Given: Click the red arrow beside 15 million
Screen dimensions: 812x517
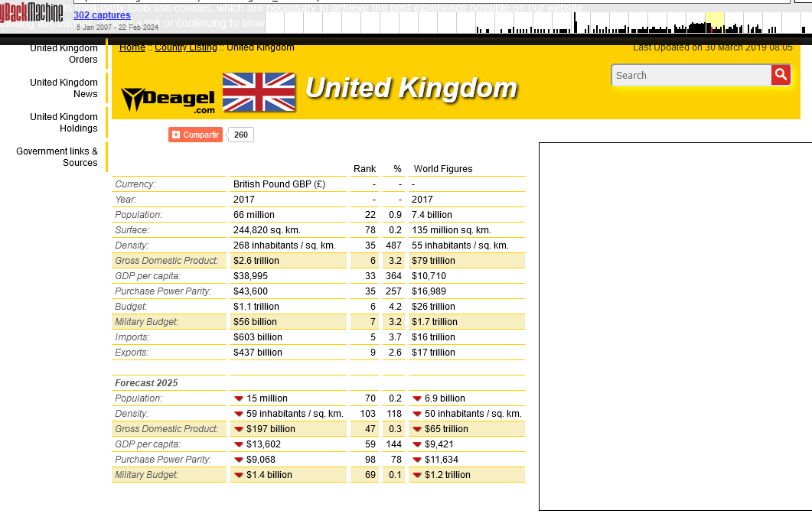Looking at the screenshot, I should tap(239, 398).
